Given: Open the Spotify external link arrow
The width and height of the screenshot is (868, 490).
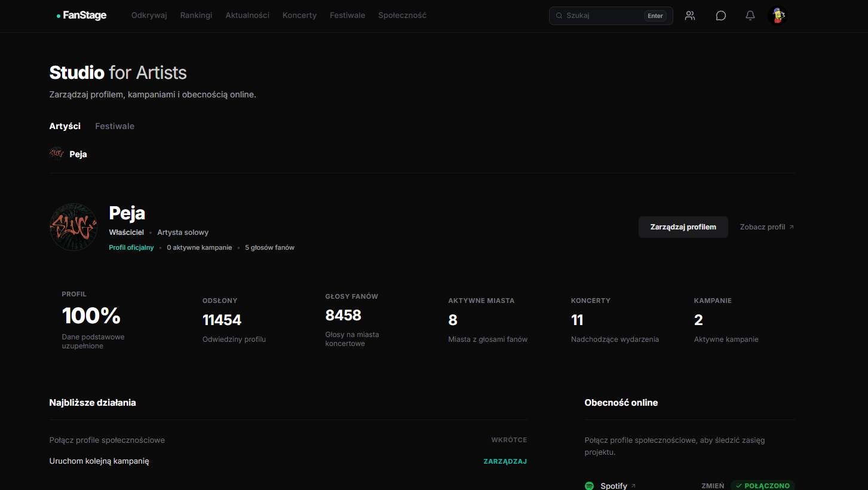Looking at the screenshot, I should click(633, 486).
